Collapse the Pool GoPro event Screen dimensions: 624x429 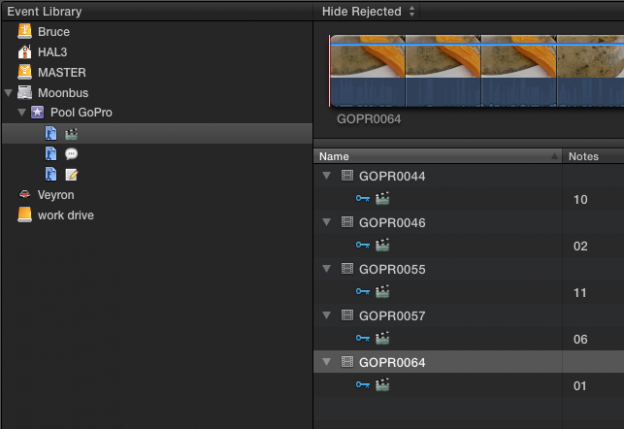tap(22, 113)
